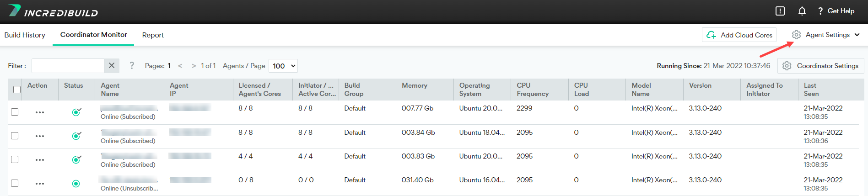Click into the Filter text field
This screenshot has width=868, height=196.
(x=68, y=66)
